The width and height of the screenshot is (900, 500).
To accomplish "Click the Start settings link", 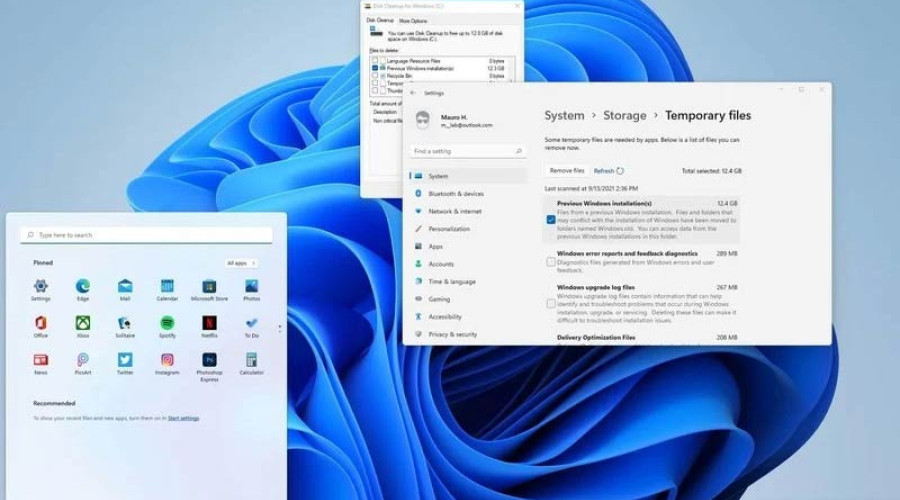I will (x=183, y=418).
